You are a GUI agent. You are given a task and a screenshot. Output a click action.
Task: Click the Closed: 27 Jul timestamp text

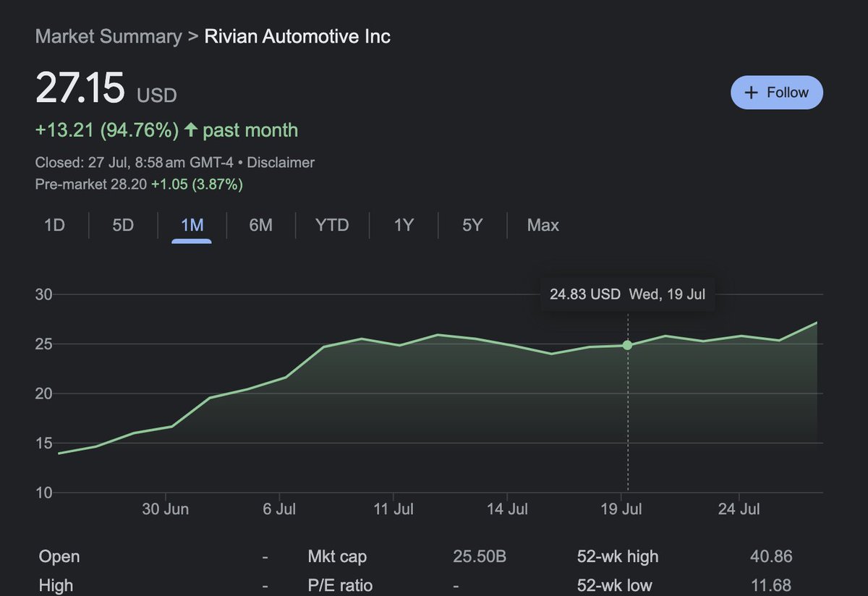pos(134,163)
